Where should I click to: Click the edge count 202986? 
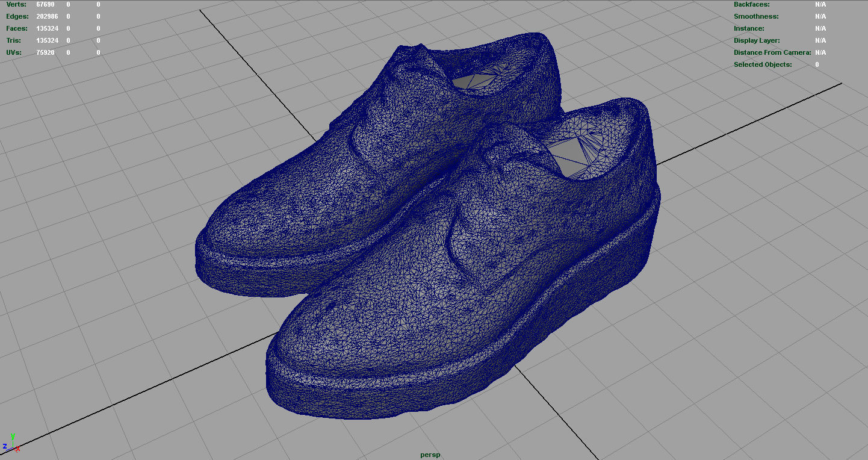48,16
